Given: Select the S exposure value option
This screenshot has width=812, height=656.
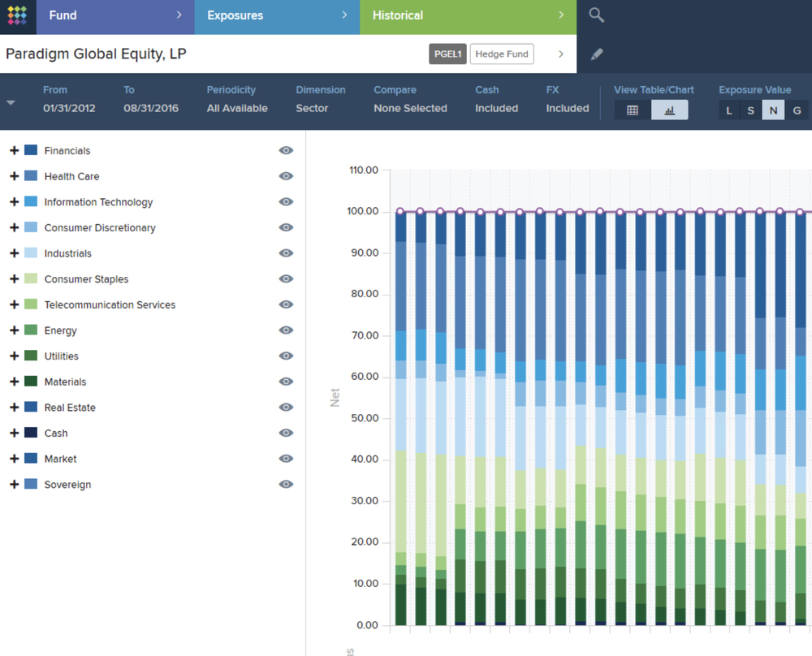Looking at the screenshot, I should [751, 110].
